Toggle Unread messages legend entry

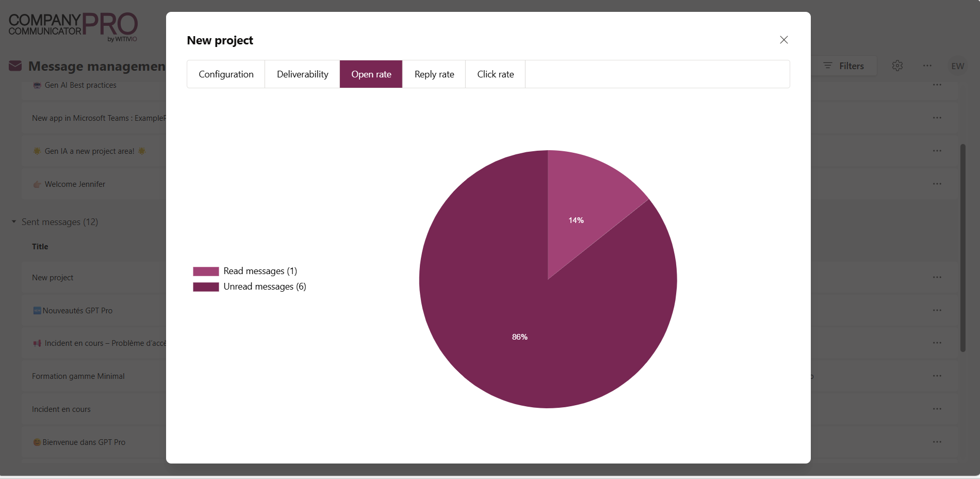pos(265,286)
